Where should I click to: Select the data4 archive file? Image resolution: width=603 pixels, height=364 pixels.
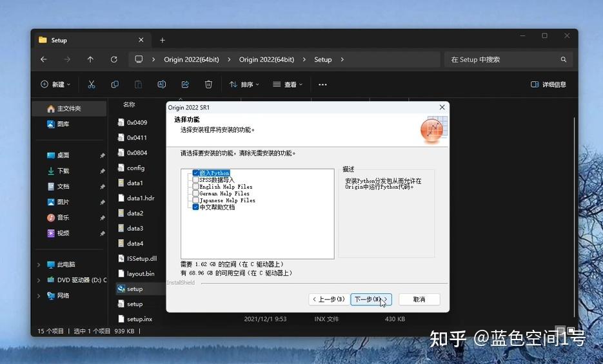pos(130,244)
